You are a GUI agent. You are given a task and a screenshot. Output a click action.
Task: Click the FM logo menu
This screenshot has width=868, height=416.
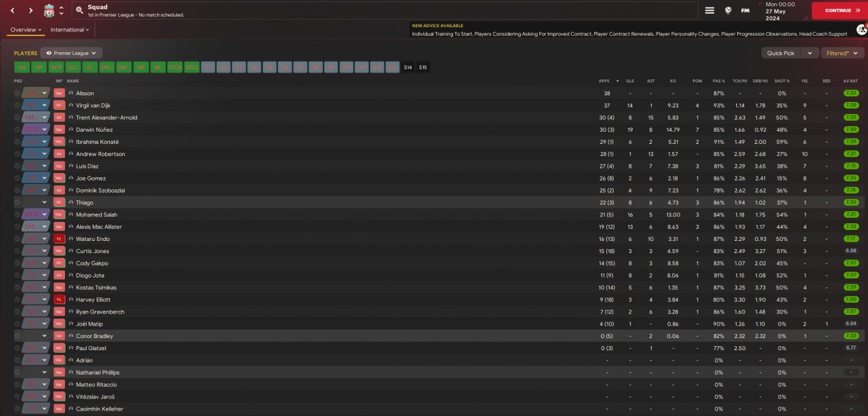tap(745, 10)
